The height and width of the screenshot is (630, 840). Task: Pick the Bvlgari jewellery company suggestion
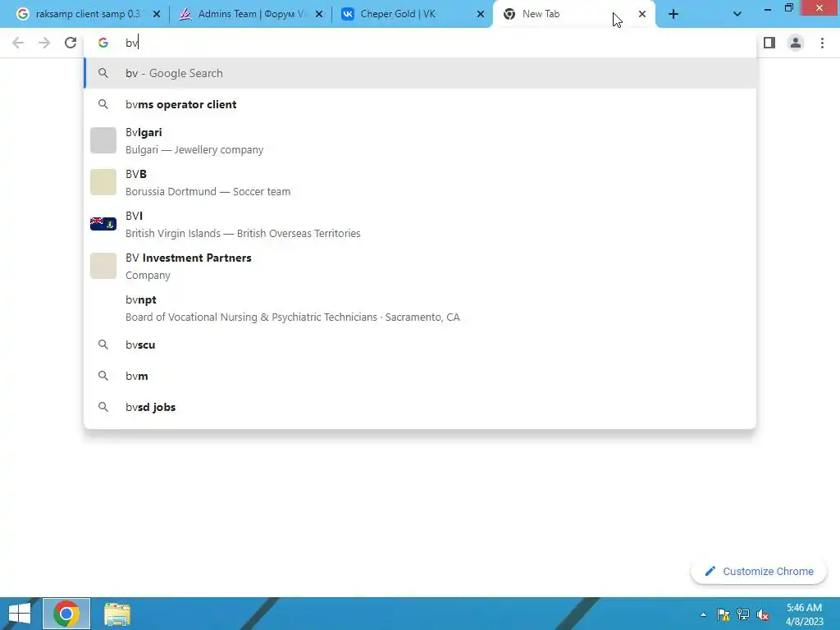pos(420,141)
